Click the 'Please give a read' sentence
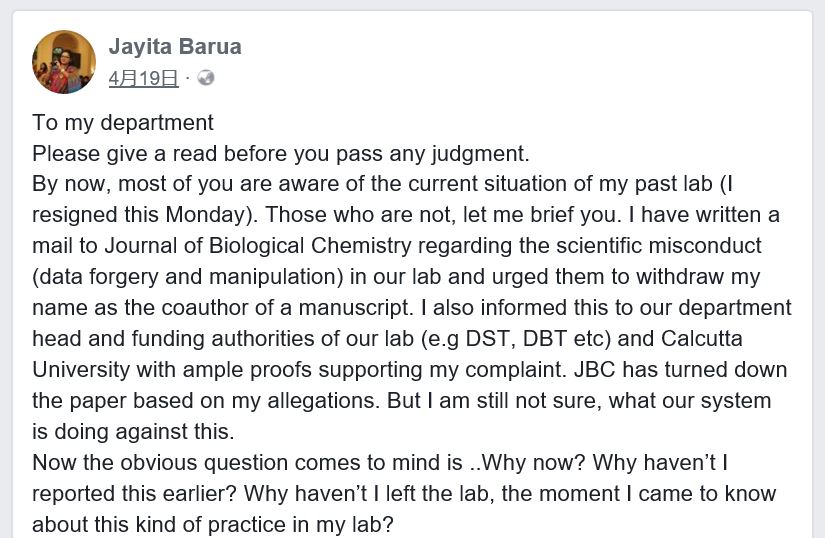The height and width of the screenshot is (538, 825). (281, 154)
